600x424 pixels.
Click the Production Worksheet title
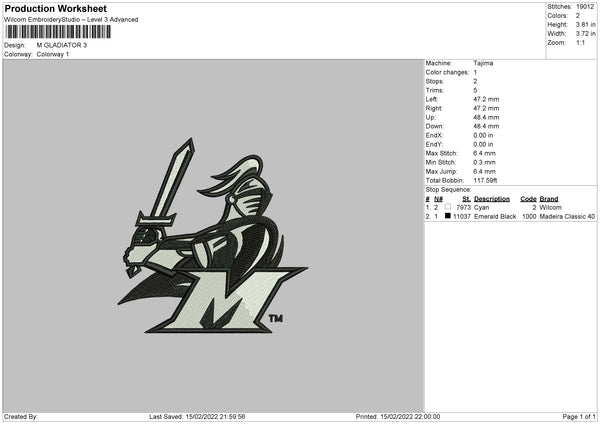point(55,8)
